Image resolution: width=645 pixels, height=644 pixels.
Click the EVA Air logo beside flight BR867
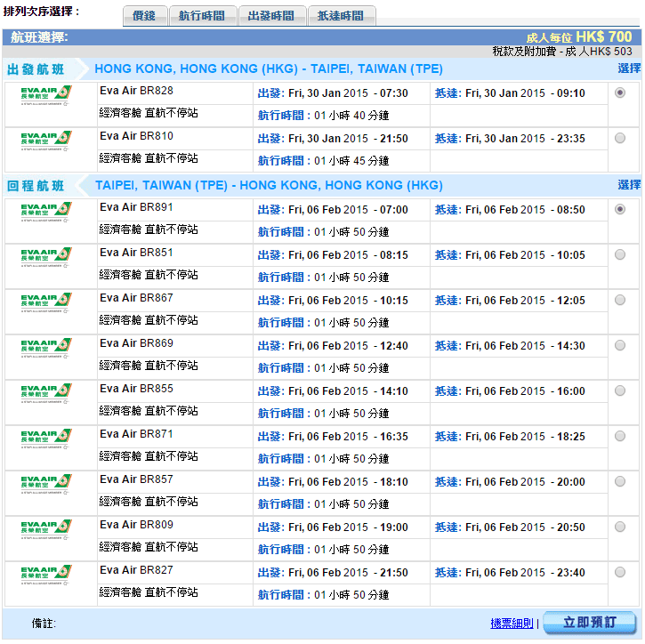pos(46,302)
